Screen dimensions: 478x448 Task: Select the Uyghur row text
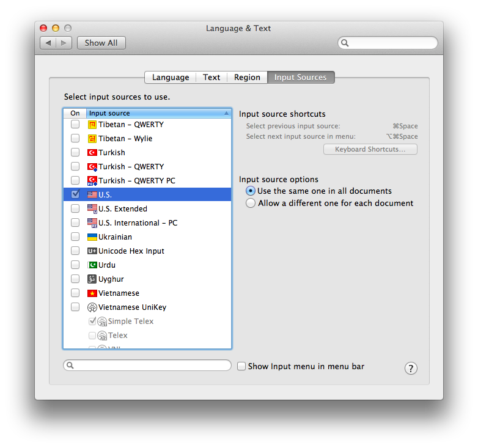[111, 279]
